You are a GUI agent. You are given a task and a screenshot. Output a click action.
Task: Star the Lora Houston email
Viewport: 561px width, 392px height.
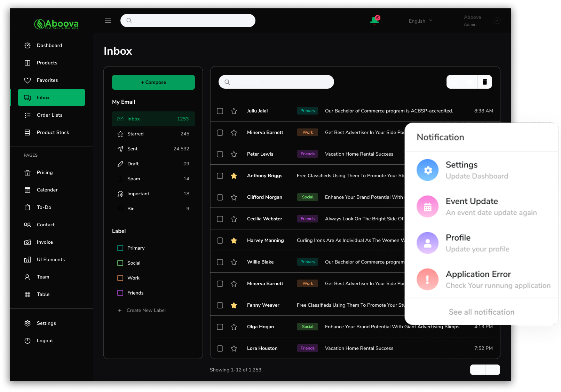pos(234,348)
